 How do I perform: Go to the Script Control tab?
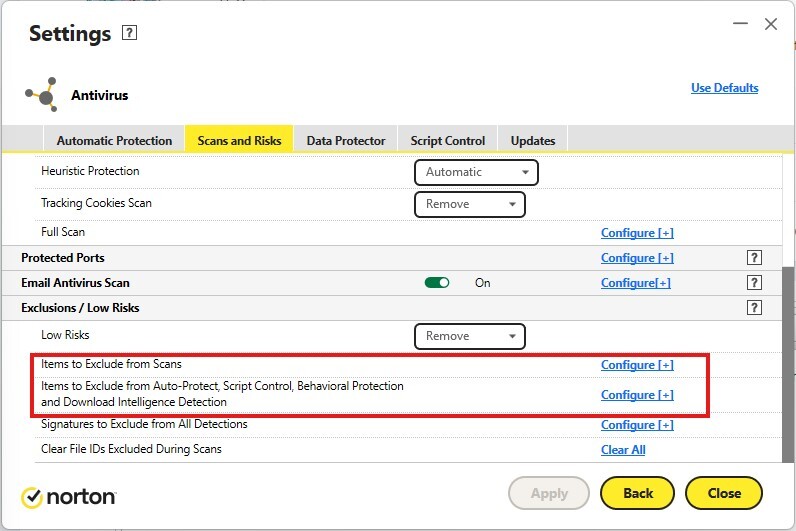pos(448,141)
